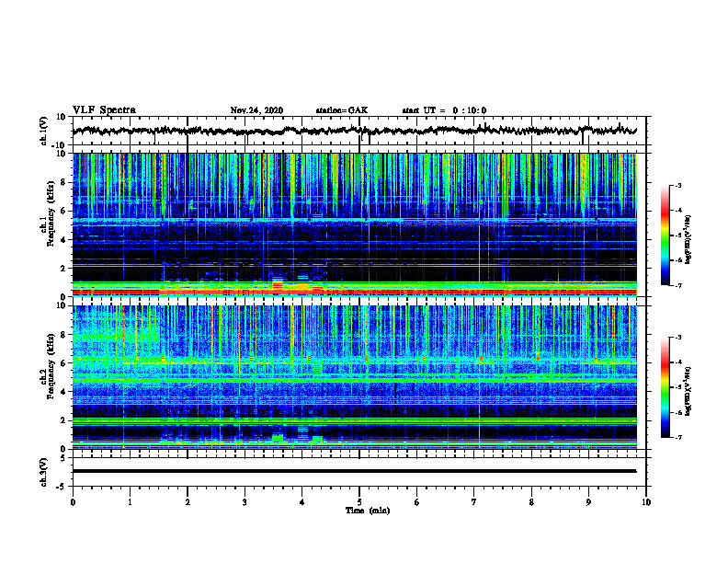Click the "start UT = 0 : 10: 0" label

[444, 110]
